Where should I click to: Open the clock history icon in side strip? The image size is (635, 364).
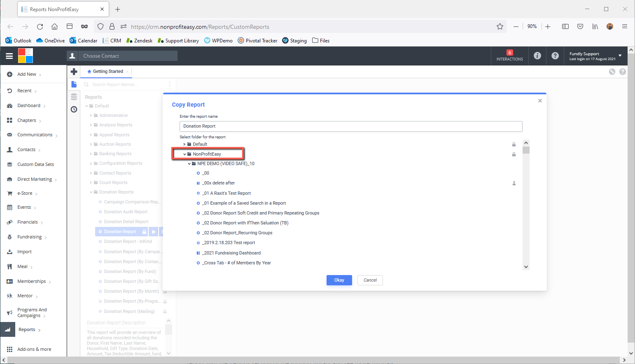click(x=74, y=109)
